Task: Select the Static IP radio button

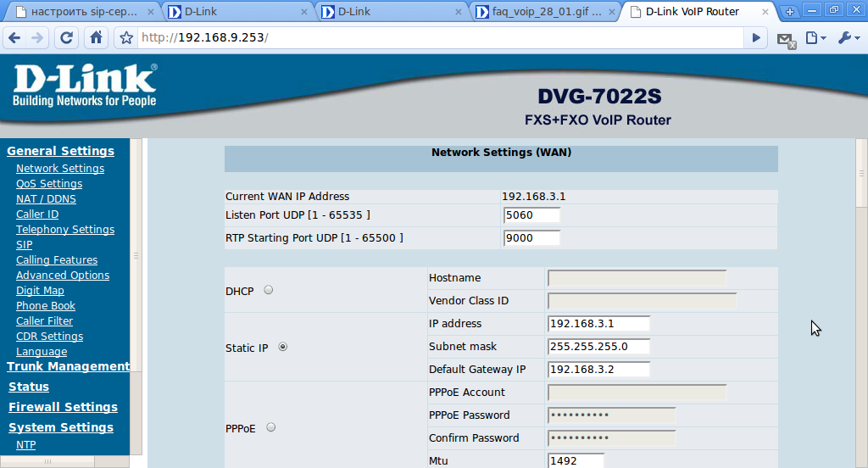Action: point(283,347)
